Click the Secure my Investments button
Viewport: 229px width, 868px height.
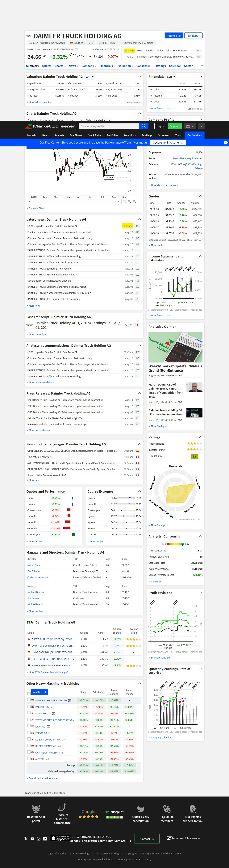tap(168, 143)
